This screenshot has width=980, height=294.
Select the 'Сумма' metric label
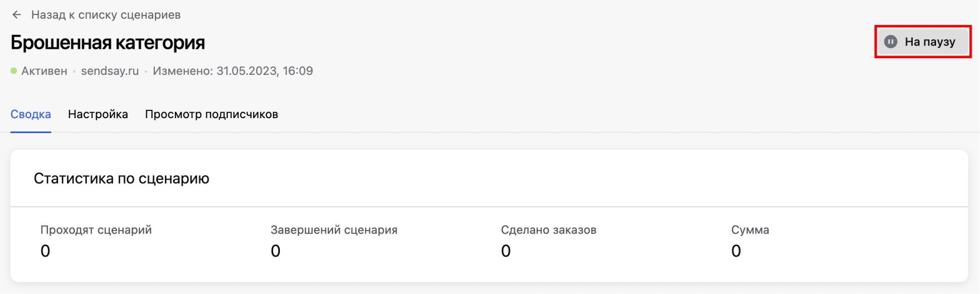click(x=750, y=230)
